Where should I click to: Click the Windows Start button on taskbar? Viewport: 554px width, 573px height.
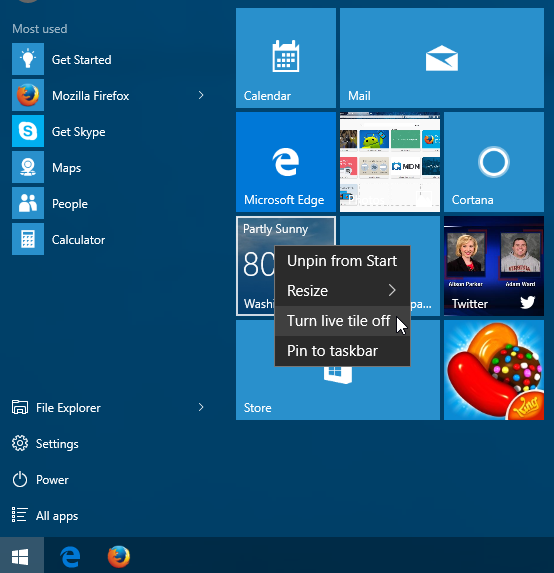(x=20, y=557)
